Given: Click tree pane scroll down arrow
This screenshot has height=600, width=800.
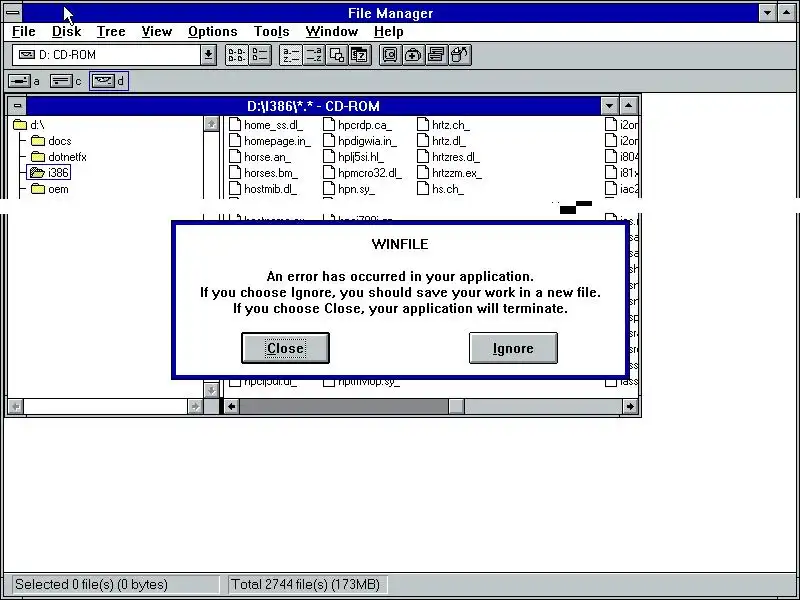Looking at the screenshot, I should [x=211, y=390].
